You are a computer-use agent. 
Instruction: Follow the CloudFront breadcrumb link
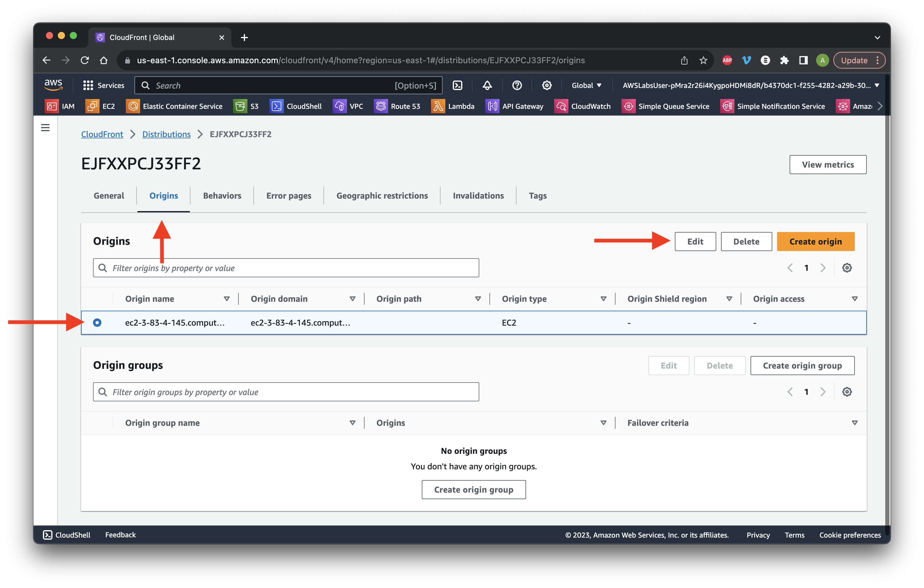[x=102, y=134]
